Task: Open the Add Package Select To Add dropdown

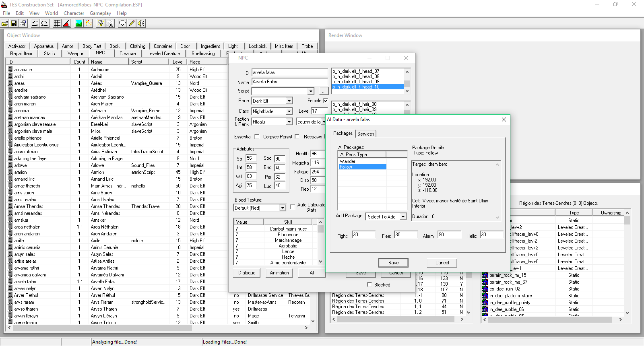Action: pyautogui.click(x=403, y=217)
